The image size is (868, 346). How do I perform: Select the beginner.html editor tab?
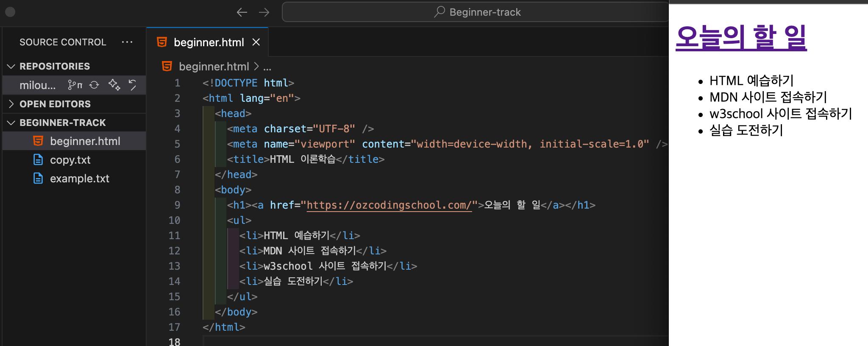point(209,42)
